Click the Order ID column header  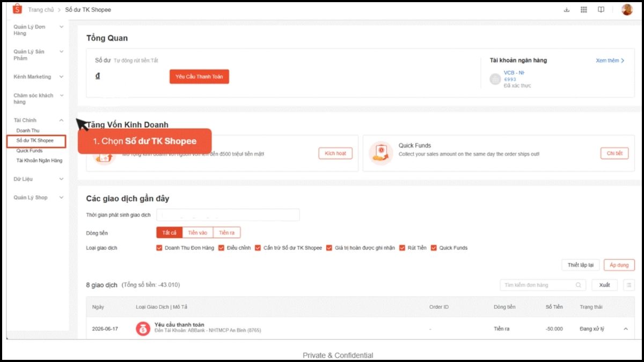point(439,307)
